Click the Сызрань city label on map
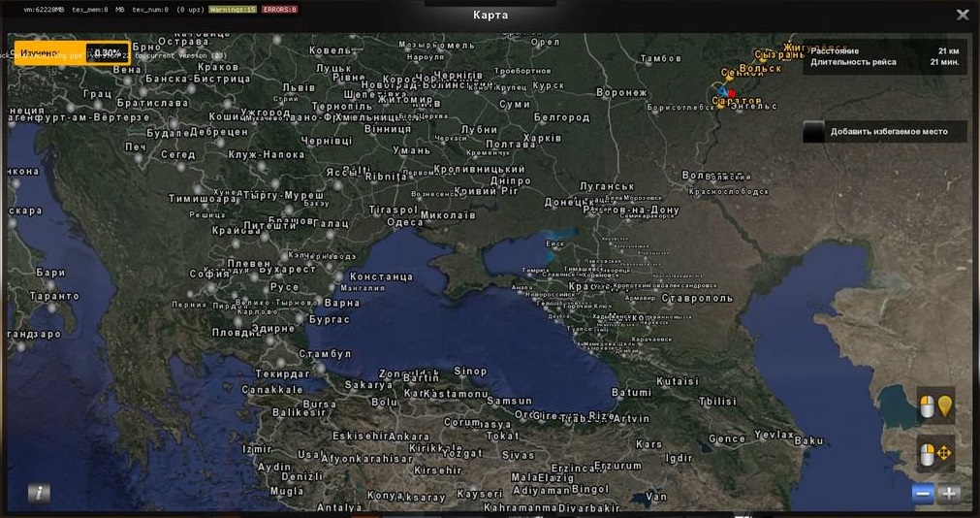The height and width of the screenshot is (518, 980). (780, 54)
